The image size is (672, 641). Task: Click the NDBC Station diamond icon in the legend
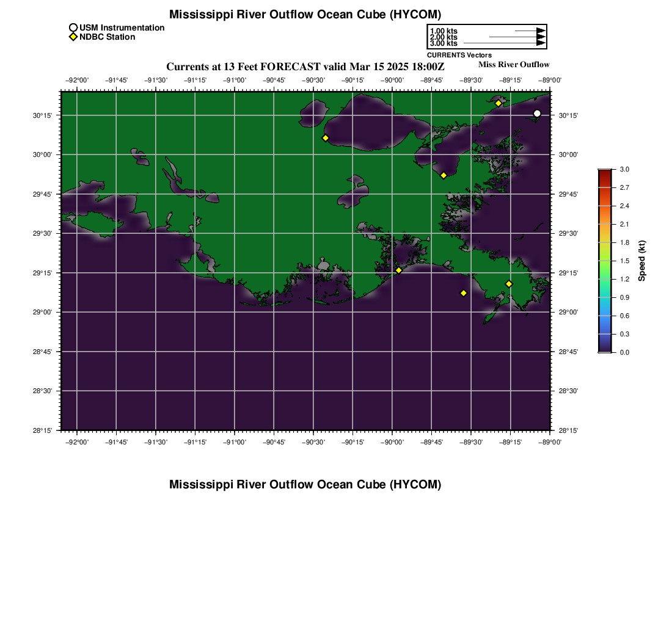[73, 37]
